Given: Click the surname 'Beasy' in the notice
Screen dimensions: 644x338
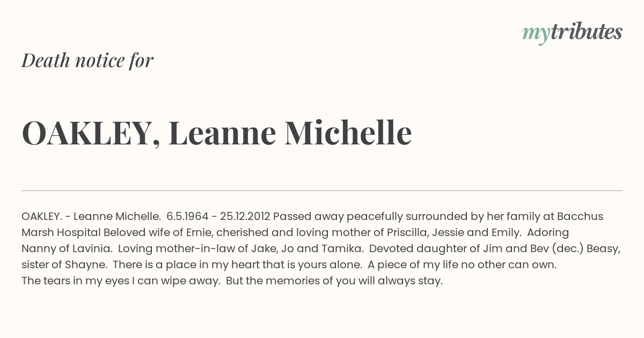Looking at the screenshot, I should tap(604, 249).
